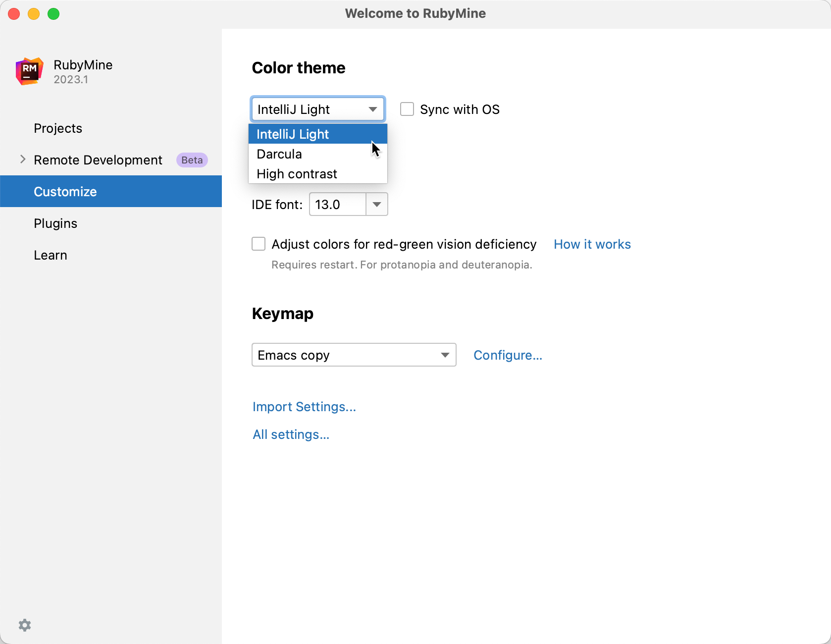The width and height of the screenshot is (831, 644).
Task: Maximize the window with green button
Action: pyautogui.click(x=53, y=14)
